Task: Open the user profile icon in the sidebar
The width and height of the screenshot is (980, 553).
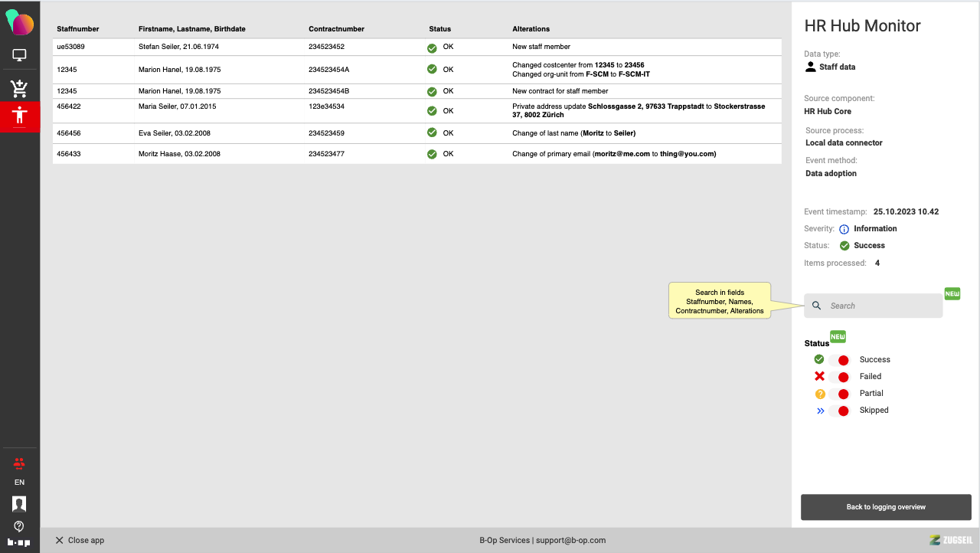Action: point(19,503)
